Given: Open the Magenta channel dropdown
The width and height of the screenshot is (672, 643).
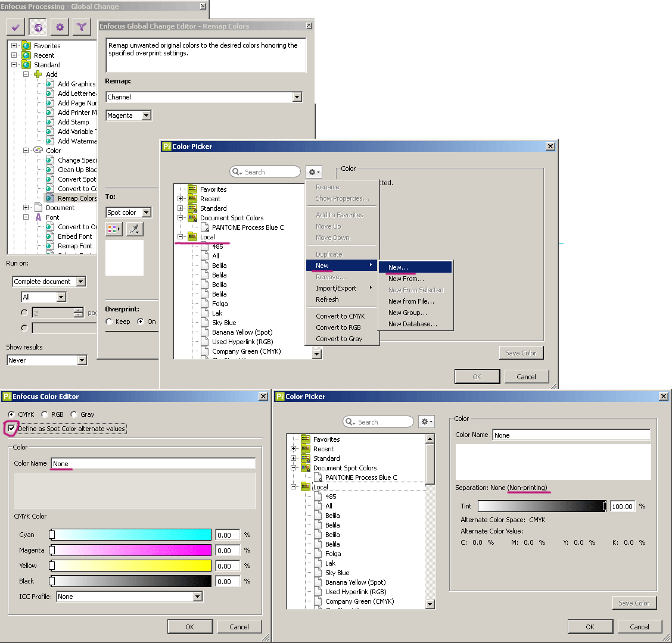Looking at the screenshot, I should point(147,116).
